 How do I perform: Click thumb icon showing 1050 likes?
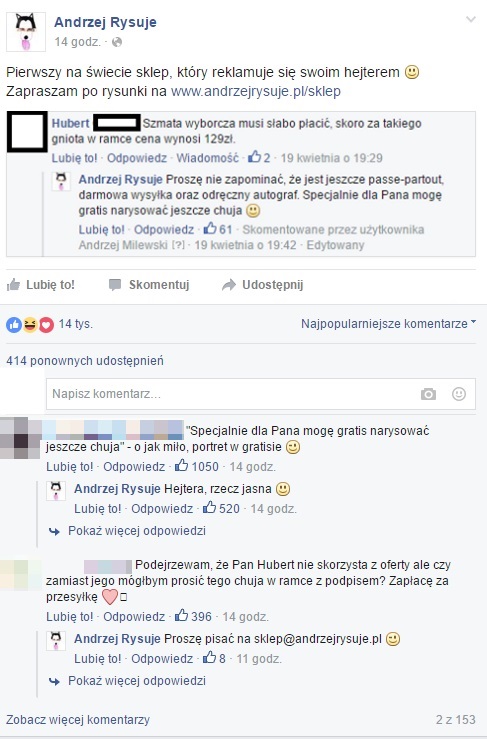tap(182, 466)
